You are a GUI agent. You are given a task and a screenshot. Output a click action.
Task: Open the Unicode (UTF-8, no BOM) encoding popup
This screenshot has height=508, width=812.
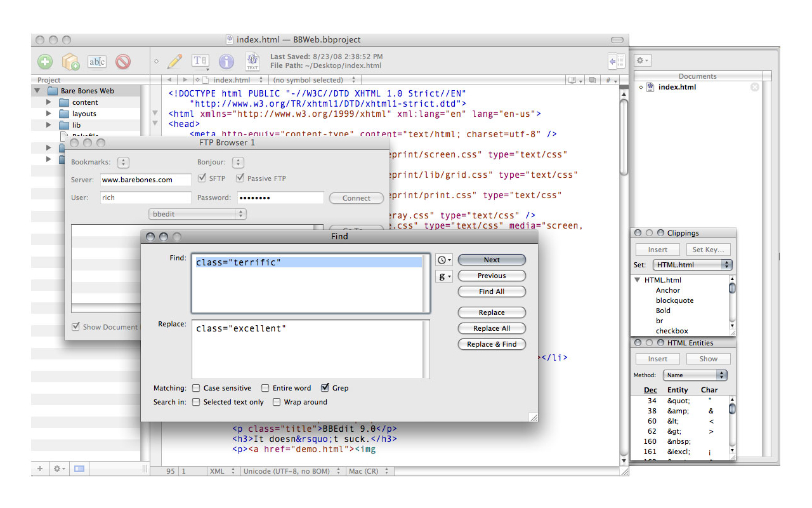point(292,471)
